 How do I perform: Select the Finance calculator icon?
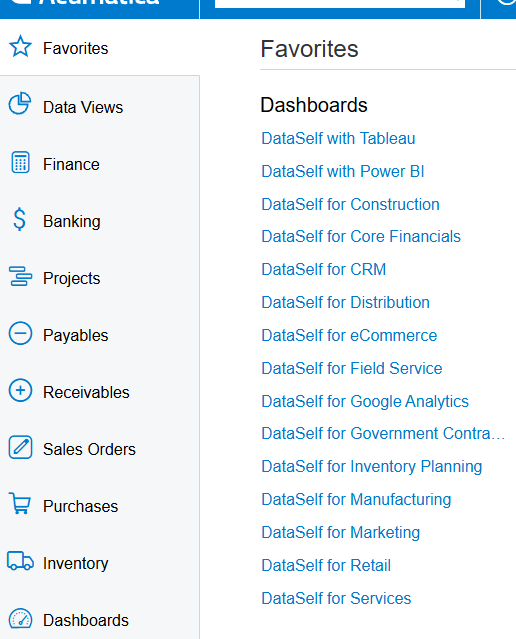(20, 162)
